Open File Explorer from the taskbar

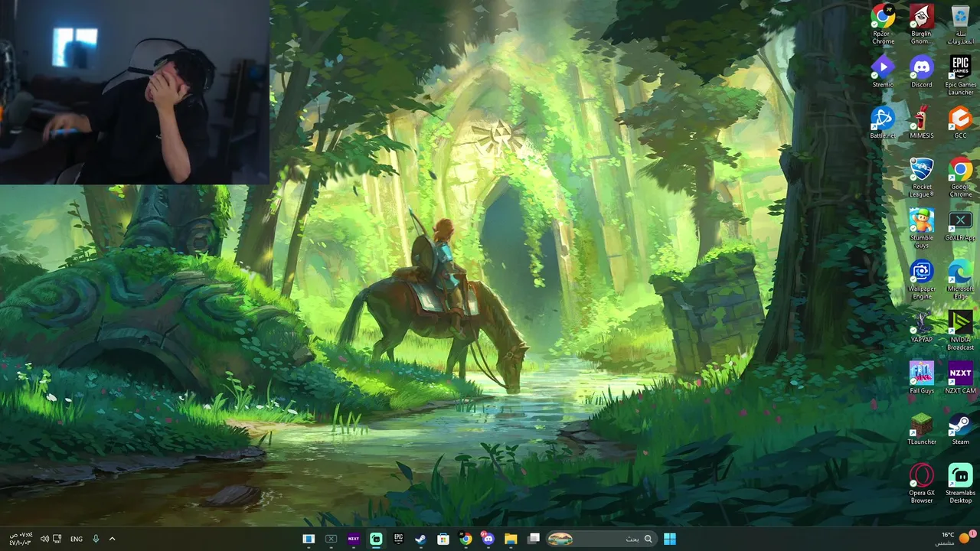511,539
